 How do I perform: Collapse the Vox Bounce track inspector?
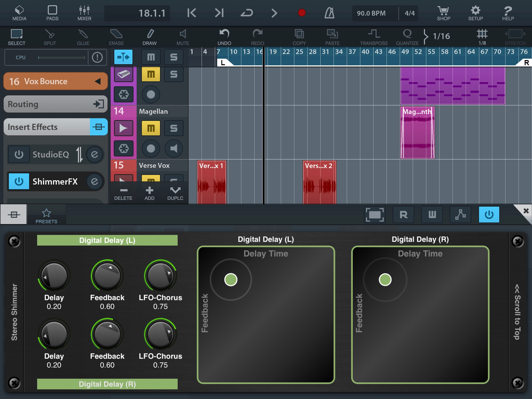point(98,81)
